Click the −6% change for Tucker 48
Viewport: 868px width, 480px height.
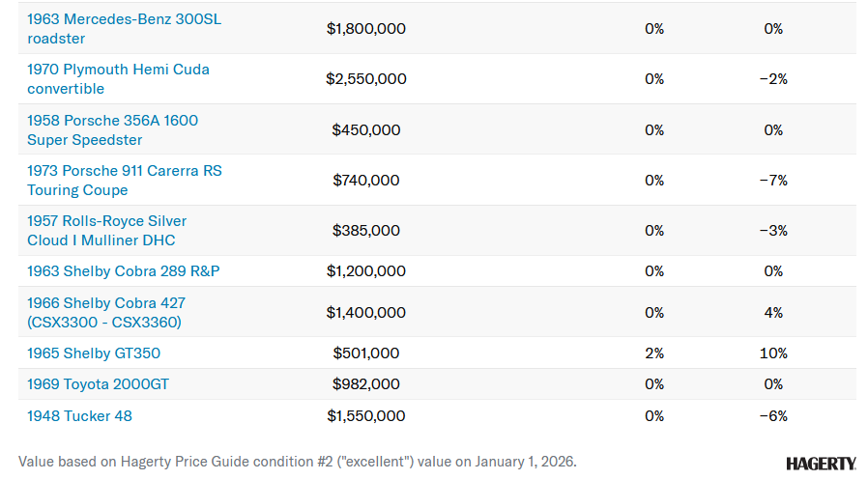pos(773,416)
